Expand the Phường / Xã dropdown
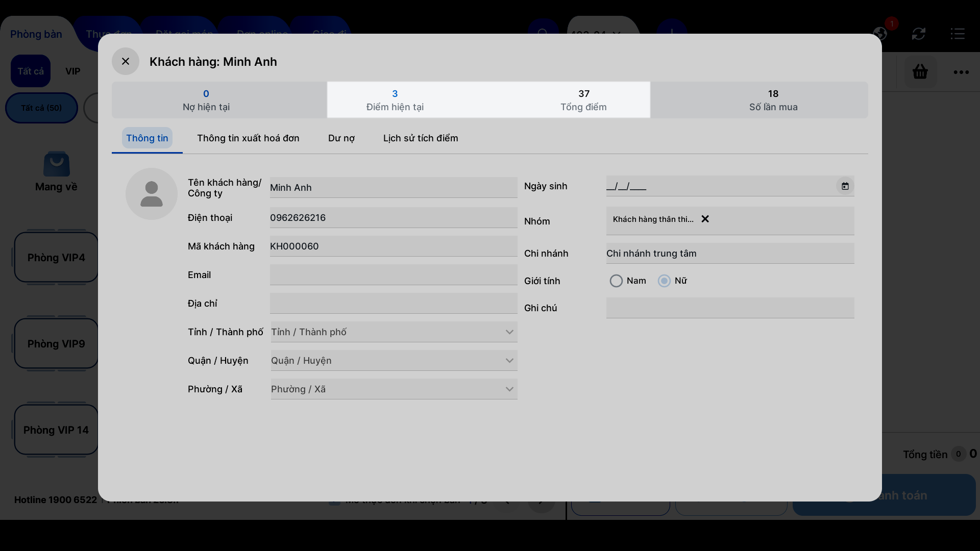This screenshot has height=551, width=980. (394, 389)
